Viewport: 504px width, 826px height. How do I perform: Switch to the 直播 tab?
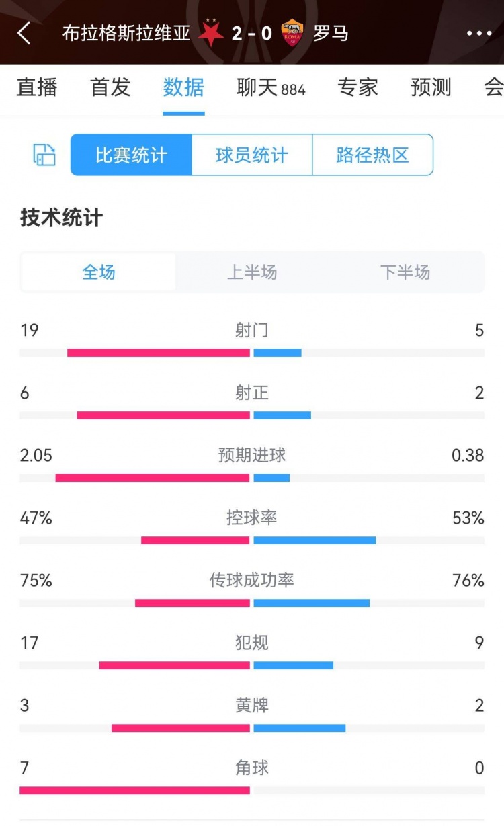click(x=37, y=87)
